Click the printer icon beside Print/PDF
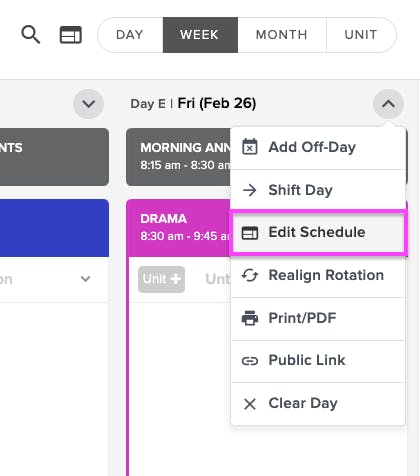This screenshot has width=420, height=476. (x=250, y=318)
